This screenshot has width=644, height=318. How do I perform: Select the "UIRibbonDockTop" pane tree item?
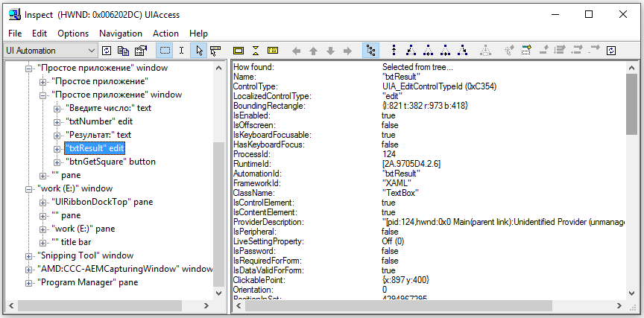pyautogui.click(x=102, y=202)
